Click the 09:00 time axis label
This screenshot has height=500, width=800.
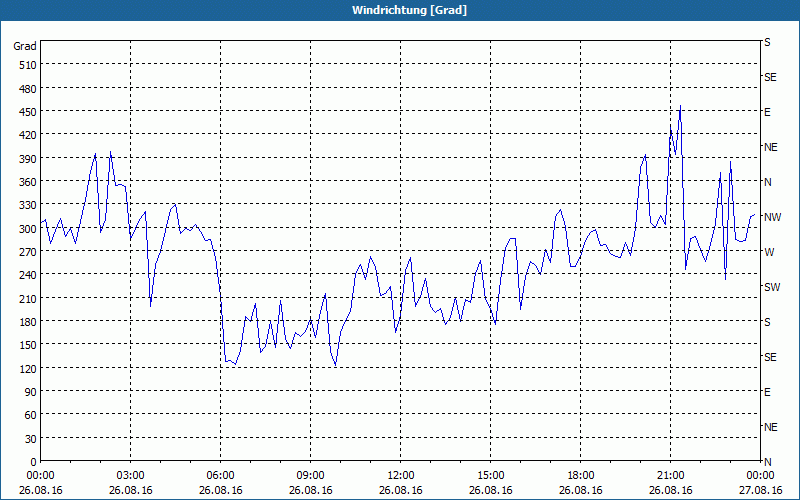[x=310, y=476]
